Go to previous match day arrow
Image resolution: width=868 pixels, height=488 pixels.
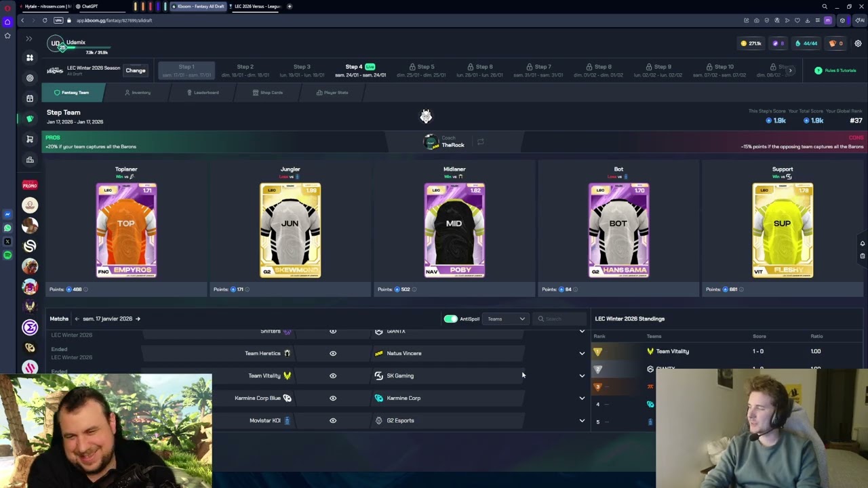click(x=77, y=319)
